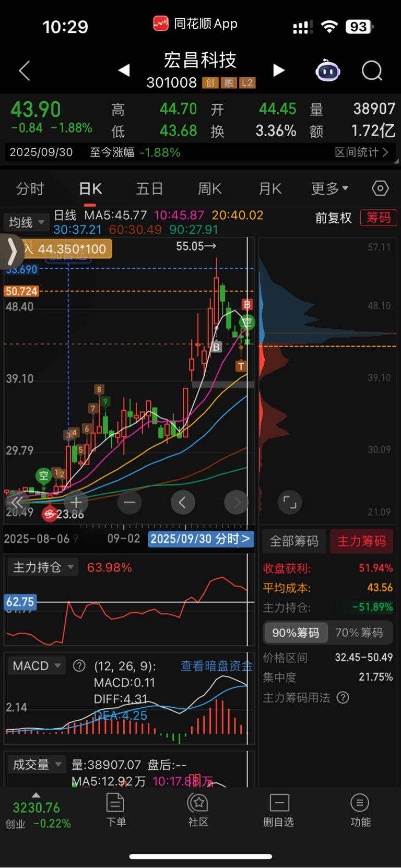Move chart cursor right one candle
The height and width of the screenshot is (868, 401).
(x=237, y=502)
